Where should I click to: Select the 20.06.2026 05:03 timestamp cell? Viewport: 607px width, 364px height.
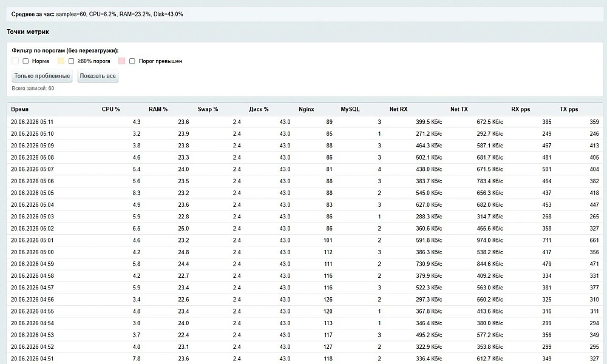[x=32, y=217]
